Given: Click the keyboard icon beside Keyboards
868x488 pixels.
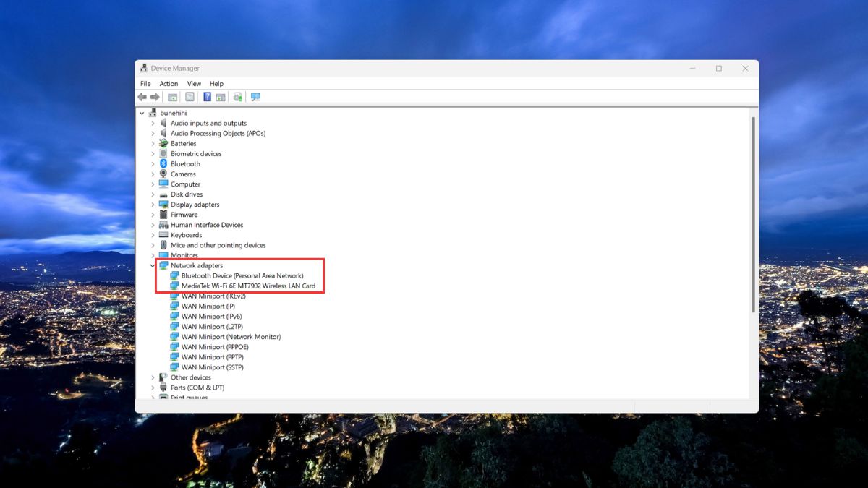Looking at the screenshot, I should tap(163, 235).
